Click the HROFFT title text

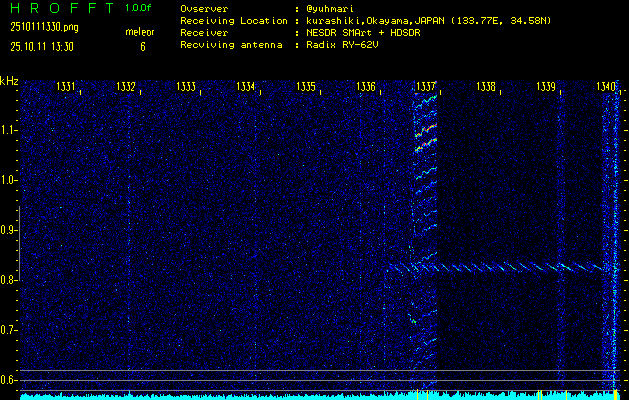click(62, 8)
